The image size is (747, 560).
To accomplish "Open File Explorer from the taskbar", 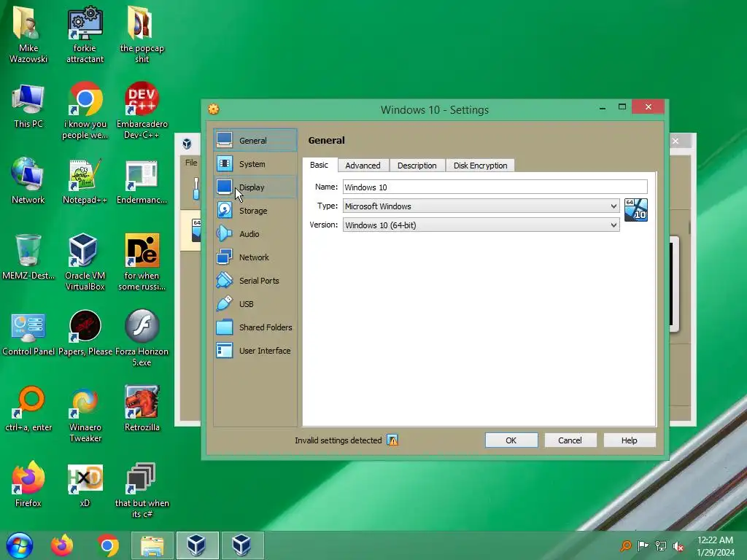I will [x=152, y=545].
